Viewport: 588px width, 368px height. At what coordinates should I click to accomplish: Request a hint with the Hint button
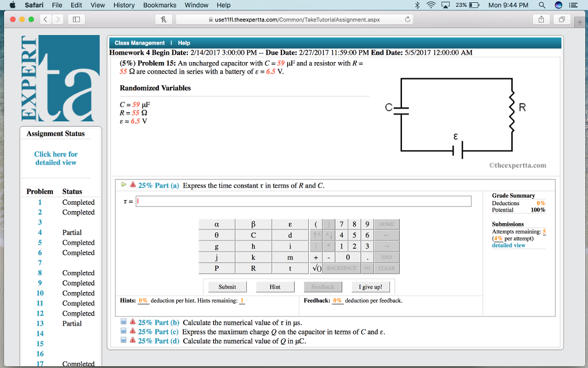(x=275, y=287)
